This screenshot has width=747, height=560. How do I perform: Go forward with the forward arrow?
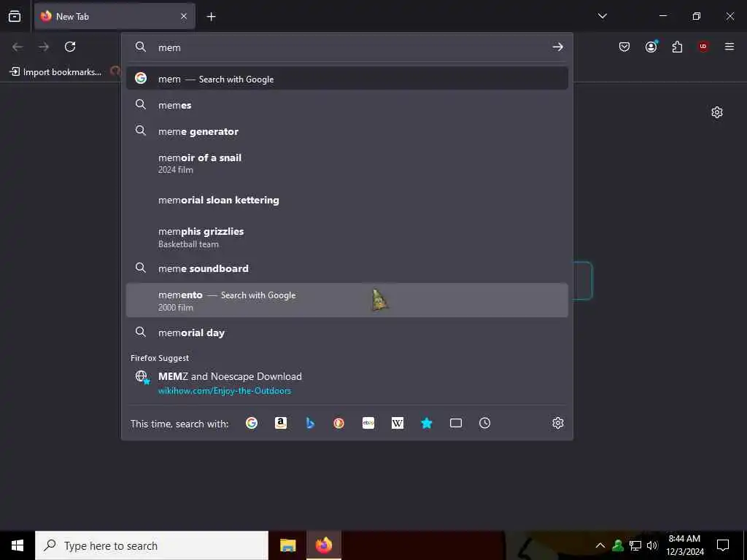click(44, 47)
